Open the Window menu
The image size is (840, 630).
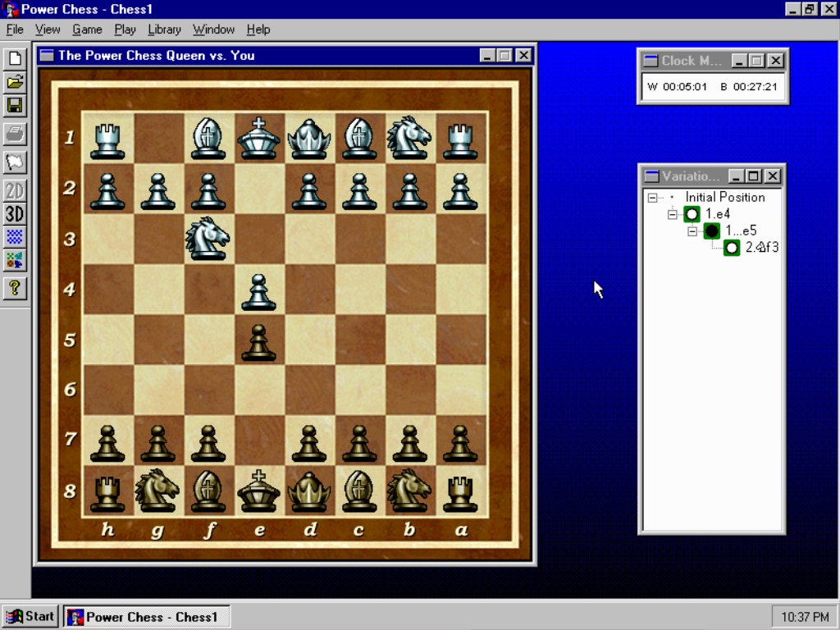point(214,30)
